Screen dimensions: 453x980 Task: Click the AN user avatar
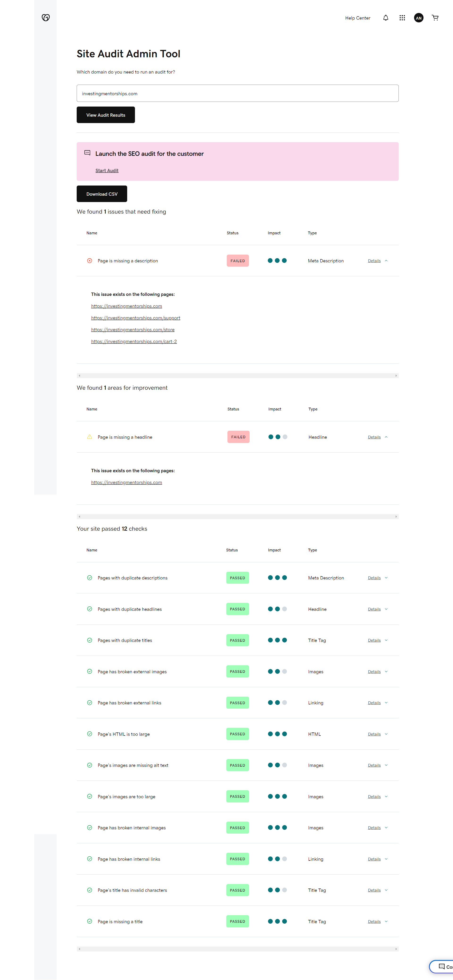tap(418, 18)
